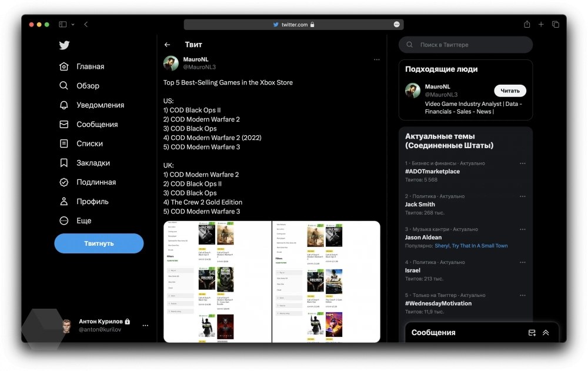The width and height of the screenshot is (588, 371).
Task: Open new message compose icon
Action: [532, 333]
